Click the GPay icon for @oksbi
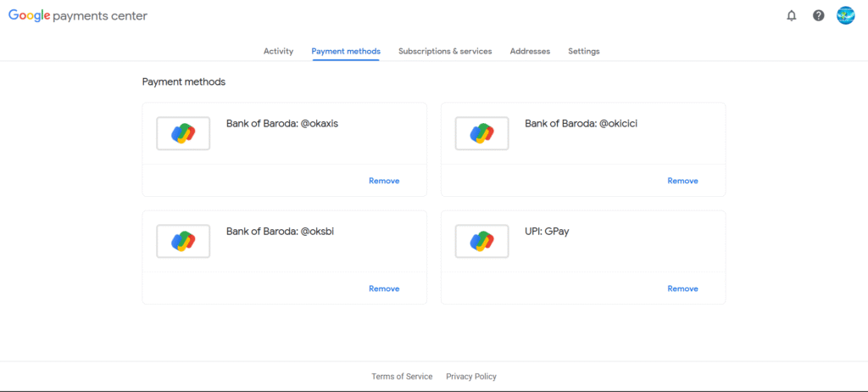Screen dimensions: 868x392 click(183, 242)
